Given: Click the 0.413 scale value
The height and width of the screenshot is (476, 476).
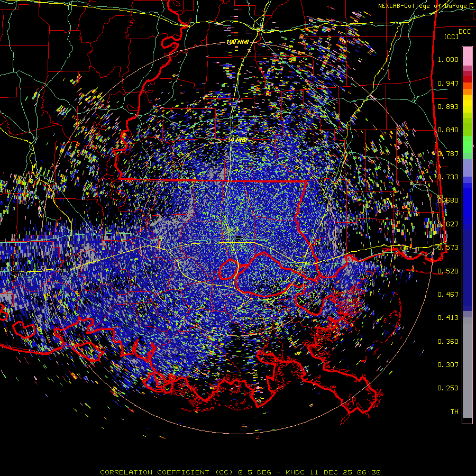Looking at the screenshot, I should click(448, 318).
